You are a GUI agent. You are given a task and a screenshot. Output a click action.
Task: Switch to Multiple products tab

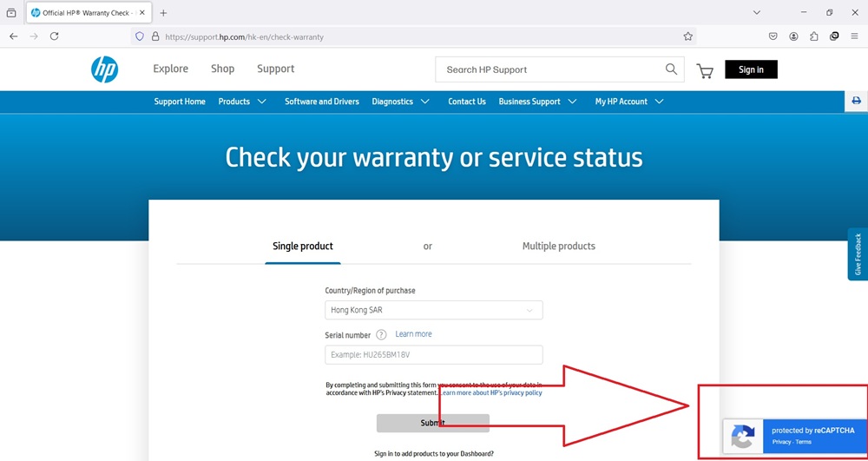point(558,246)
